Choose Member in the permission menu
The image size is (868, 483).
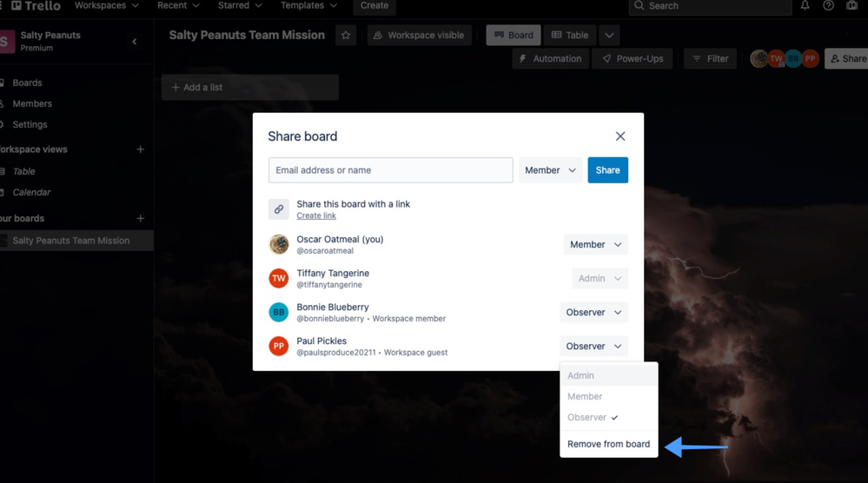pyautogui.click(x=609, y=396)
